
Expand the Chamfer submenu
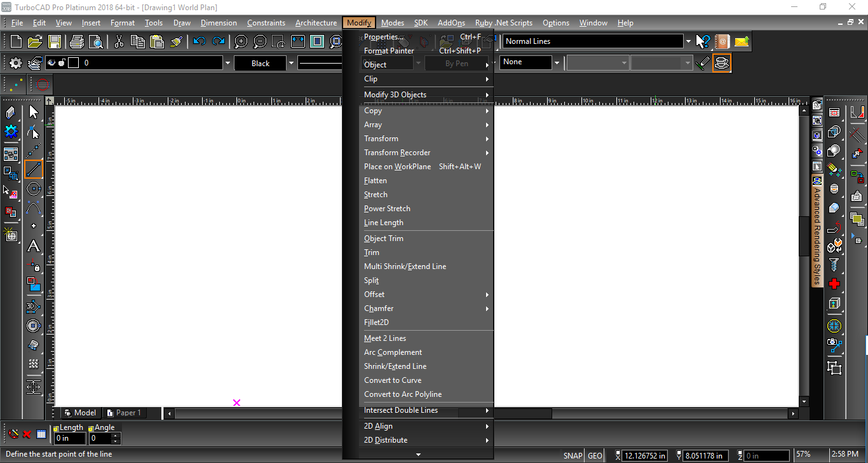[x=426, y=308]
